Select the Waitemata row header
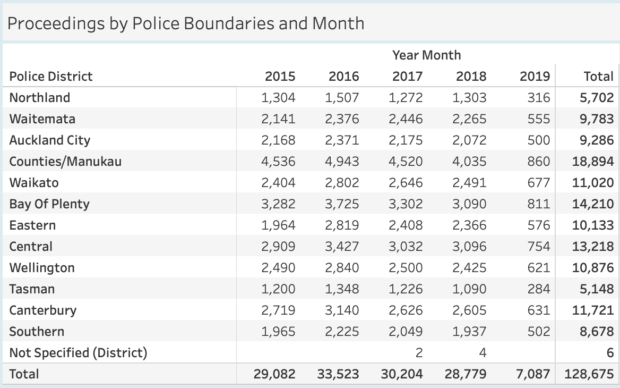 point(42,119)
